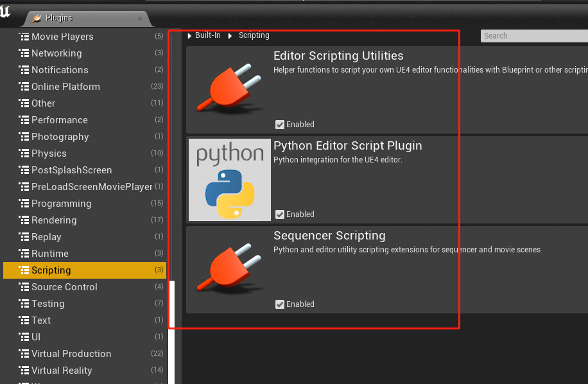The width and height of the screenshot is (588, 384).
Task: Click the Photography category list icon
Action: click(24, 137)
